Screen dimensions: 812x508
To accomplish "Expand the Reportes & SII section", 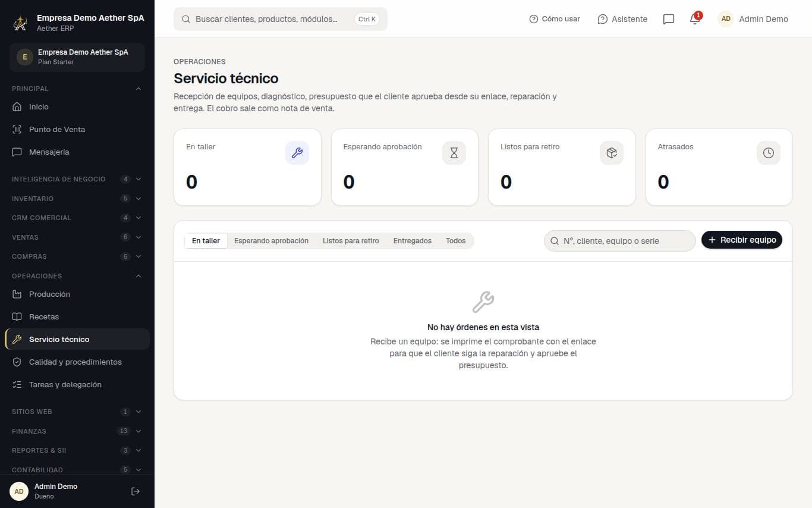I will (x=77, y=450).
